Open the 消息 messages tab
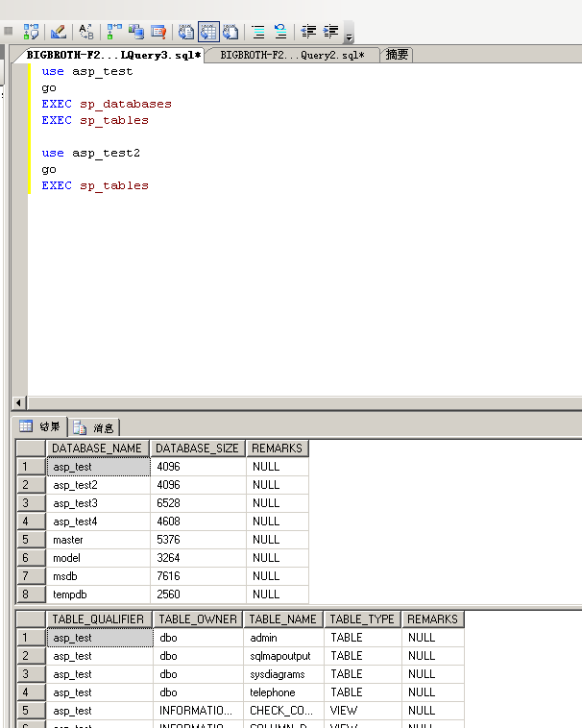Image resolution: width=582 pixels, height=728 pixels. 94,427
